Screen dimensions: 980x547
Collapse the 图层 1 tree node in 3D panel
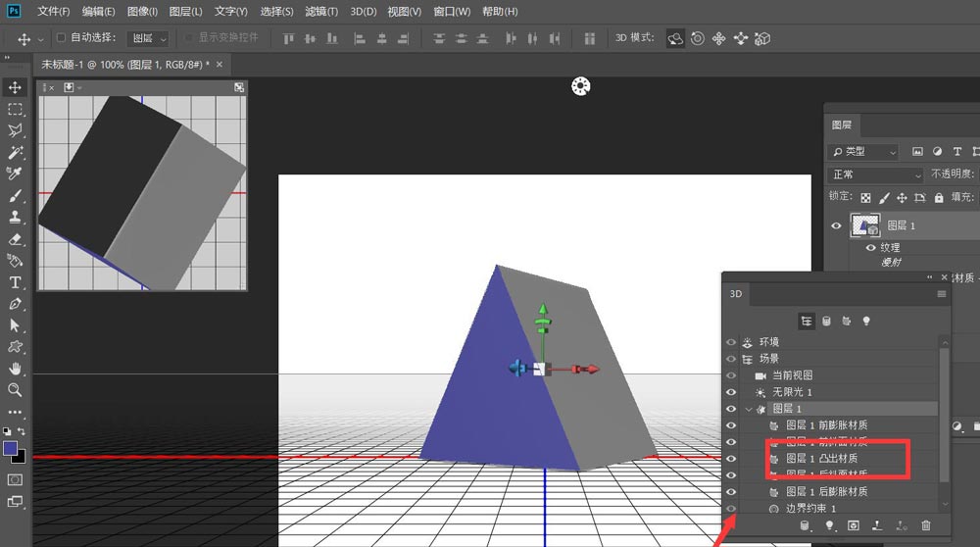coord(749,409)
